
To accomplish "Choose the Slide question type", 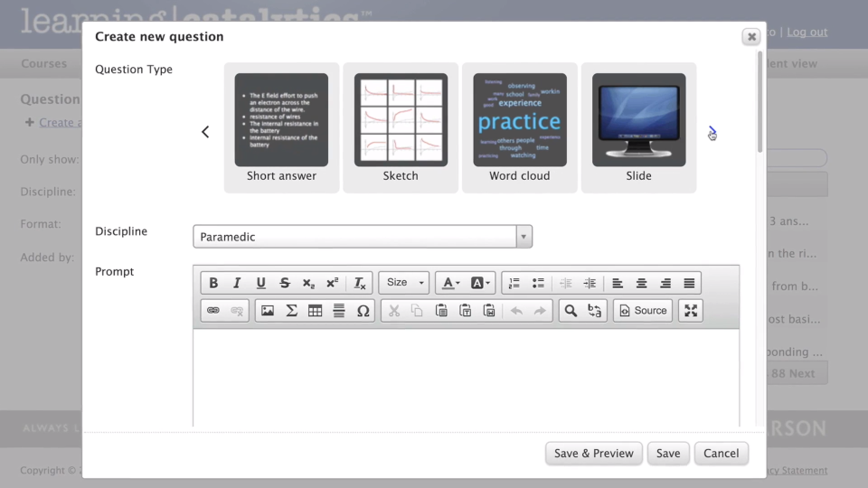I will click(639, 127).
